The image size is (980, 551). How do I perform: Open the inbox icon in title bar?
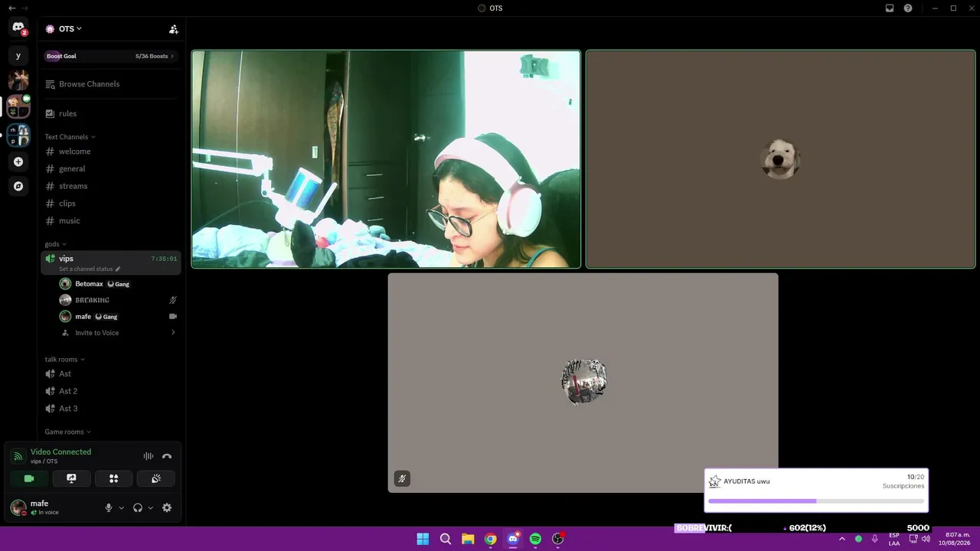tap(890, 8)
